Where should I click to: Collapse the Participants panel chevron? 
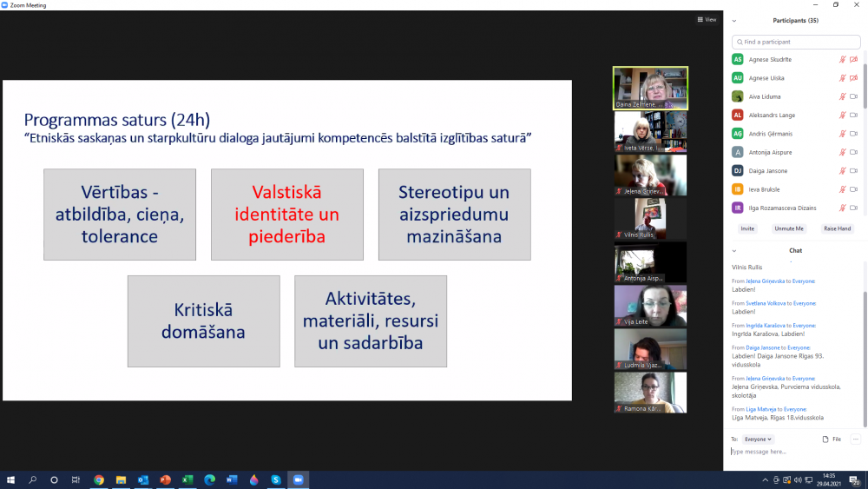[734, 21]
